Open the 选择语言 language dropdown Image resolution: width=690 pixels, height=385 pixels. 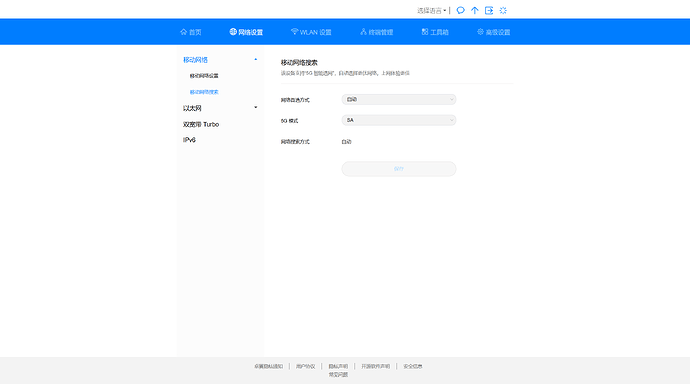[431, 11]
